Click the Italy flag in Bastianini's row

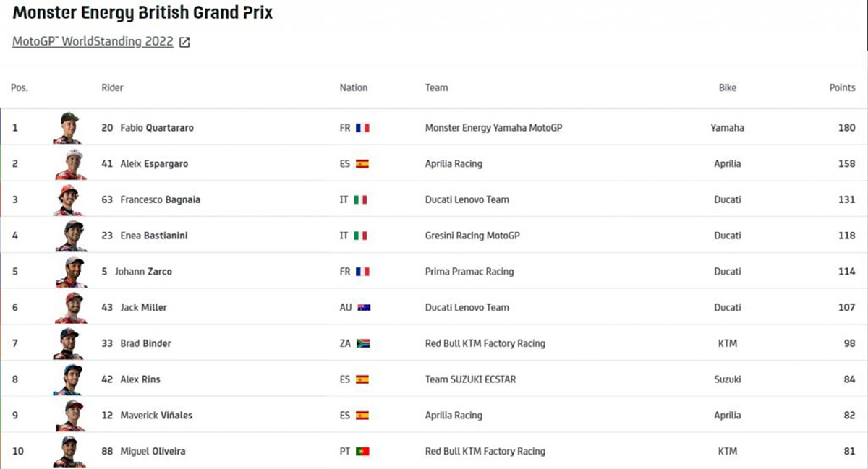point(361,236)
